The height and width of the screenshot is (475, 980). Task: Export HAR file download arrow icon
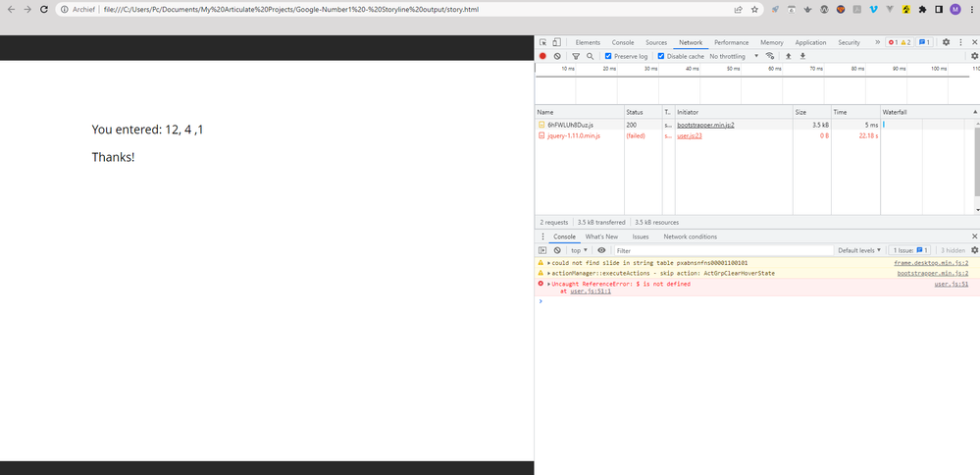[x=802, y=56]
